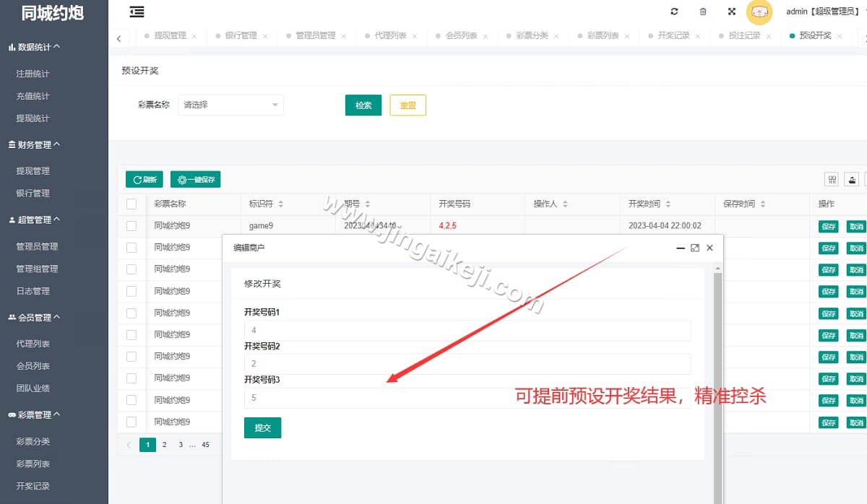
Task: Check the checkbox on the second table row
Action: tap(131, 247)
